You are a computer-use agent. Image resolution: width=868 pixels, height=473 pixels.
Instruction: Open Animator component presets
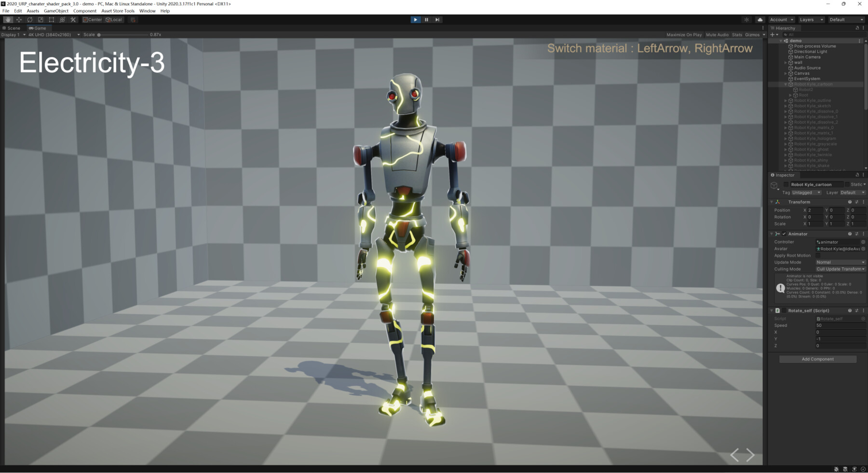857,234
